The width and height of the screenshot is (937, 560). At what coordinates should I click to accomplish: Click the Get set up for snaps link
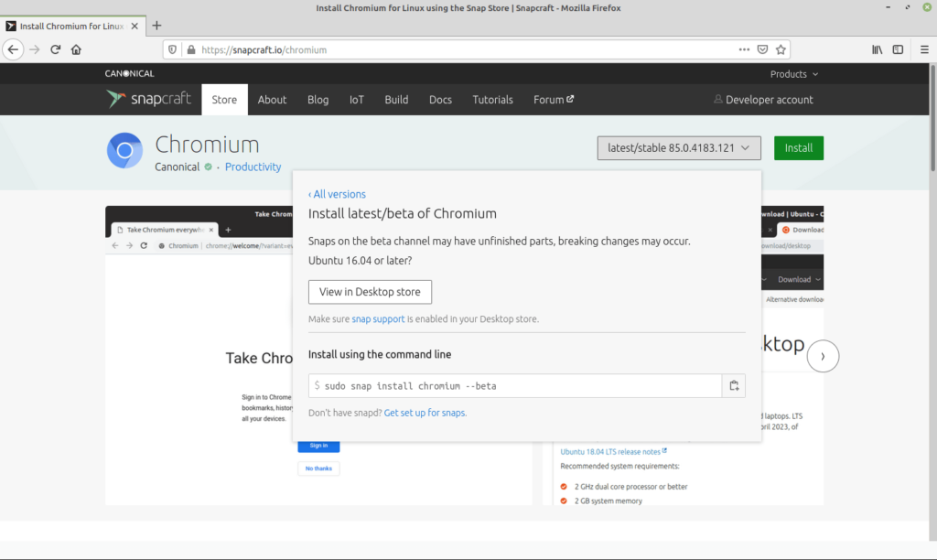[426, 413]
